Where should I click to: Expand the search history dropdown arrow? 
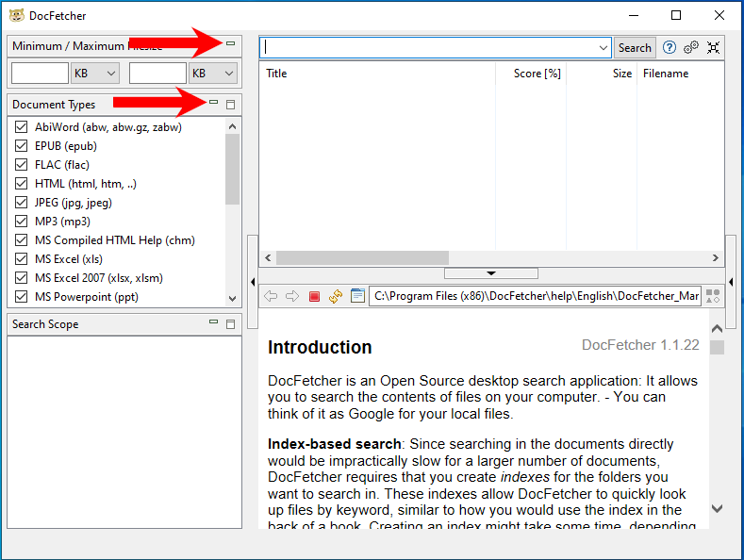(x=603, y=48)
